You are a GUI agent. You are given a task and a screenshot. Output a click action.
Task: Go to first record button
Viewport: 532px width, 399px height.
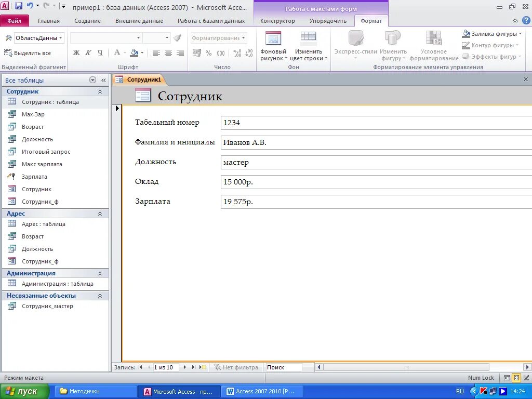click(x=140, y=367)
